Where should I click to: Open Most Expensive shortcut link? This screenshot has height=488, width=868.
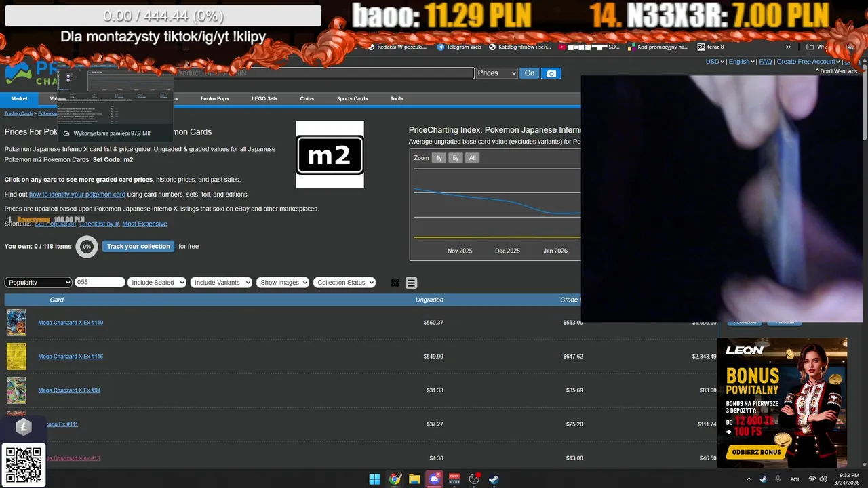(144, 224)
